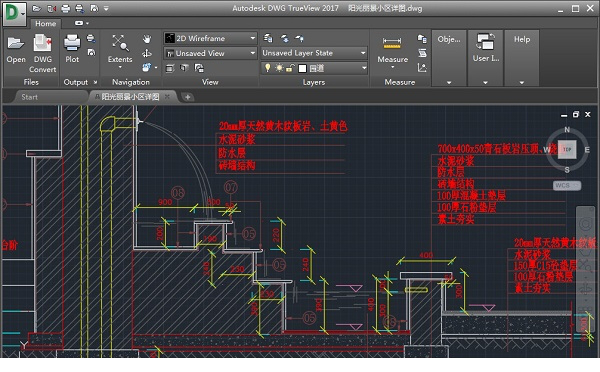Expand the User Interface panel arrow
The width and height of the screenshot is (600, 372).
coord(485,82)
